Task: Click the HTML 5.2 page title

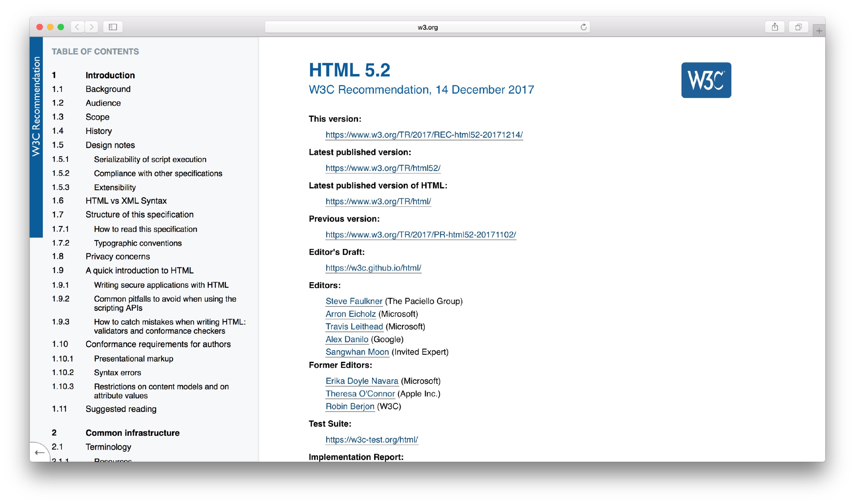Action: (x=349, y=70)
